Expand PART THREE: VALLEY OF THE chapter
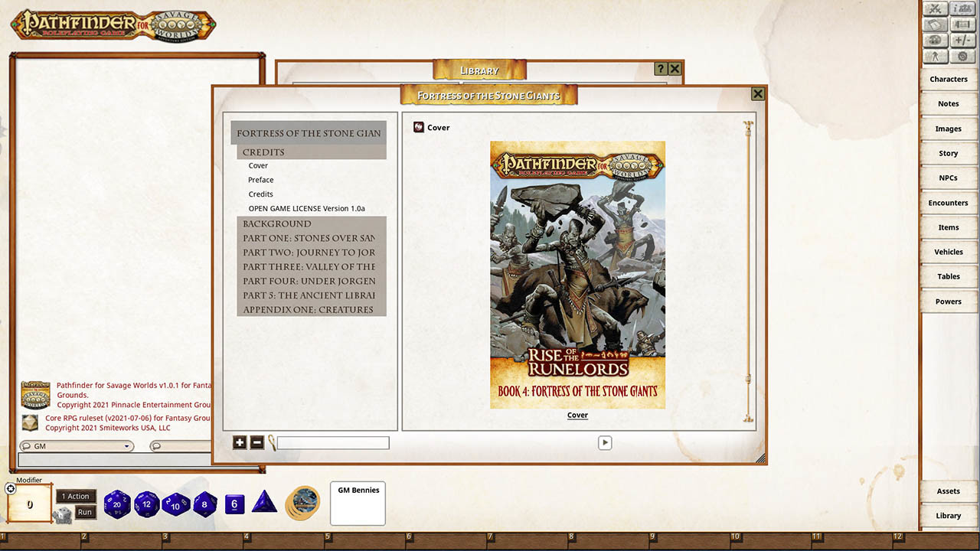980x551 pixels. (x=312, y=266)
